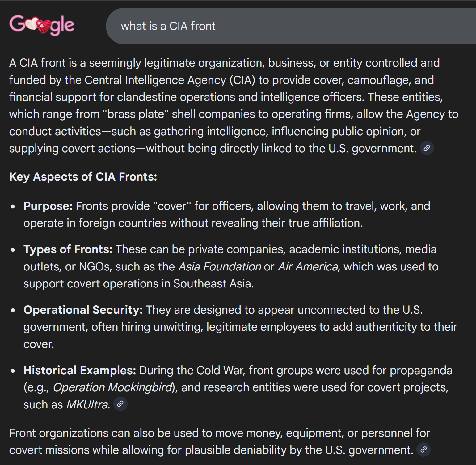Click the bold "Operational Security:" label

(x=83, y=310)
